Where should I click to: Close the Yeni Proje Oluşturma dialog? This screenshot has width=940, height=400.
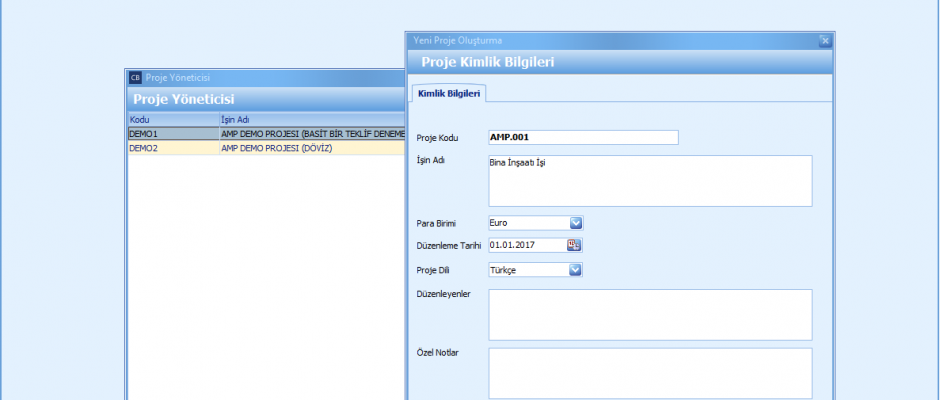pyautogui.click(x=825, y=41)
